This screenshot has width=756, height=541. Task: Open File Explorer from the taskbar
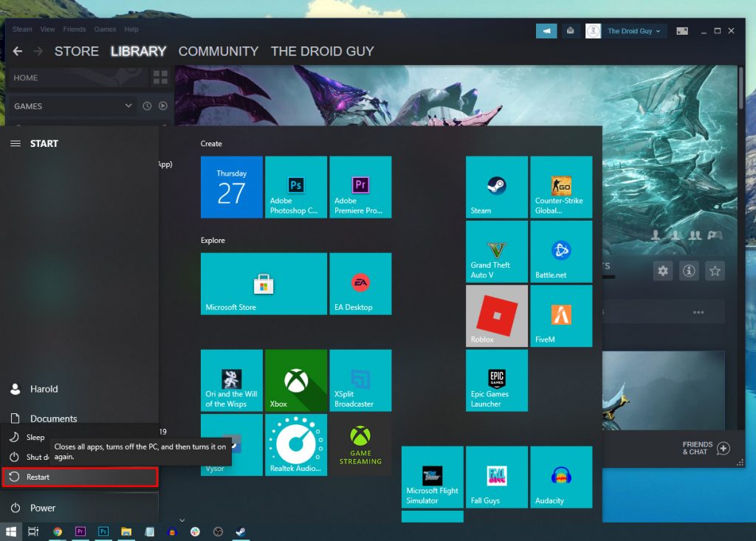[x=126, y=531]
